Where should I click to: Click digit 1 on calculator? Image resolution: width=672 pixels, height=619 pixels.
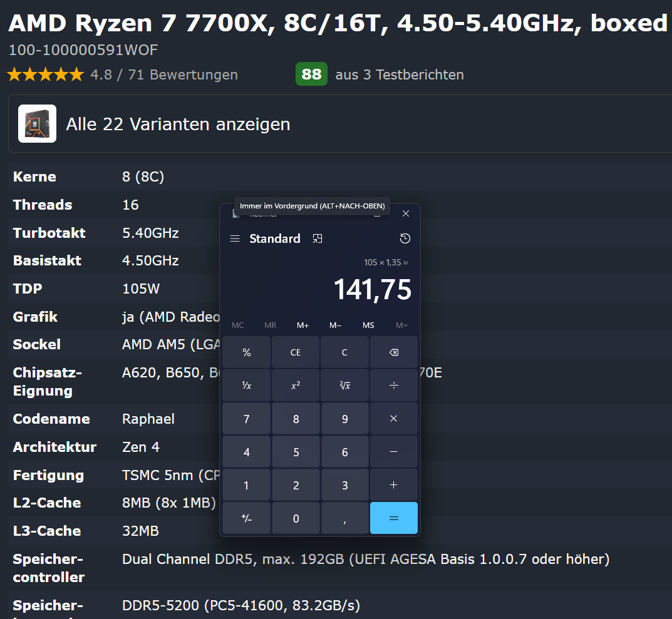(246, 485)
